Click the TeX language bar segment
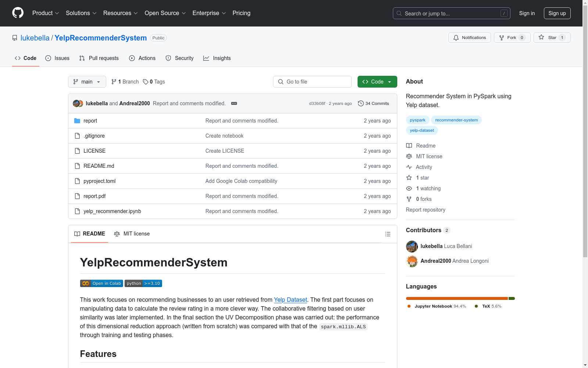 tap(512, 298)
